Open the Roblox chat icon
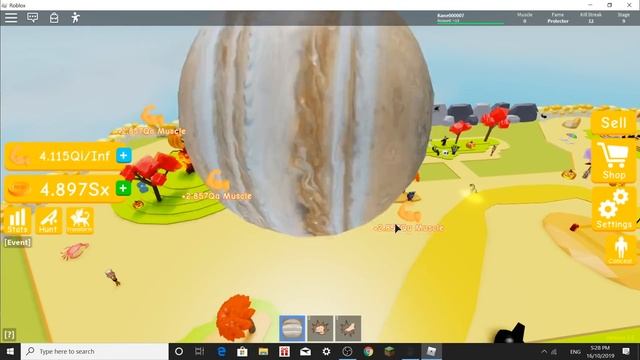Screen dimensions: 640x360 (33, 18)
